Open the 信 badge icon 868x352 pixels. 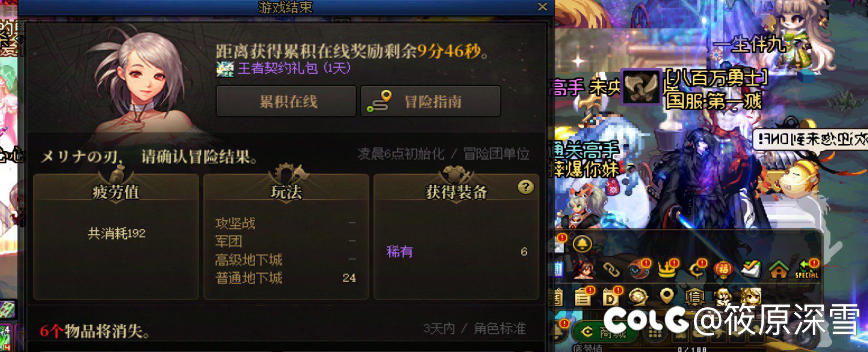pos(694,296)
